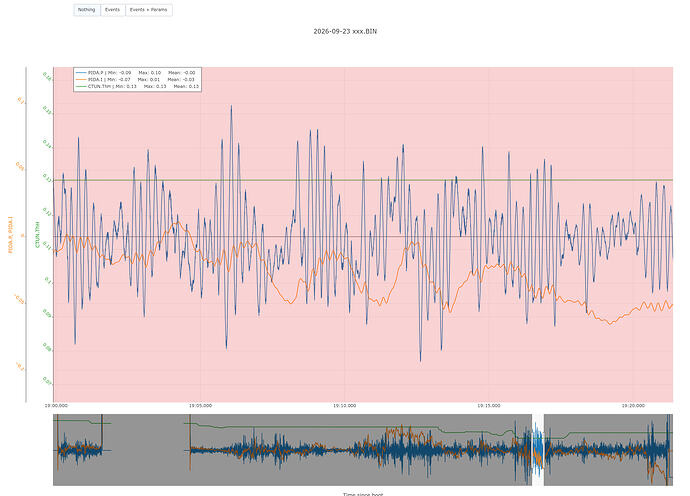Viewport: 690px width, 496px height.
Task: Click the 19:15.000 x-axis tick label
Action: coord(489,406)
